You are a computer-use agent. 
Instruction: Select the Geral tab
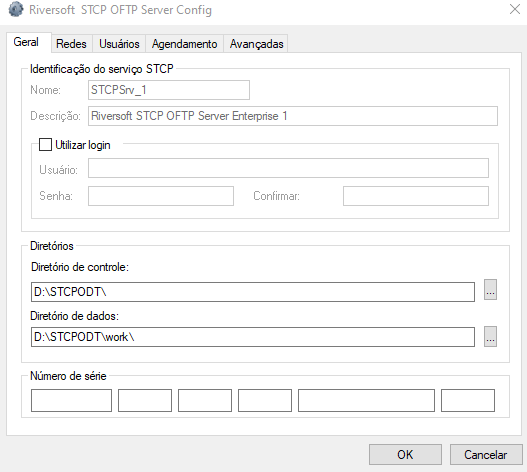(x=29, y=42)
